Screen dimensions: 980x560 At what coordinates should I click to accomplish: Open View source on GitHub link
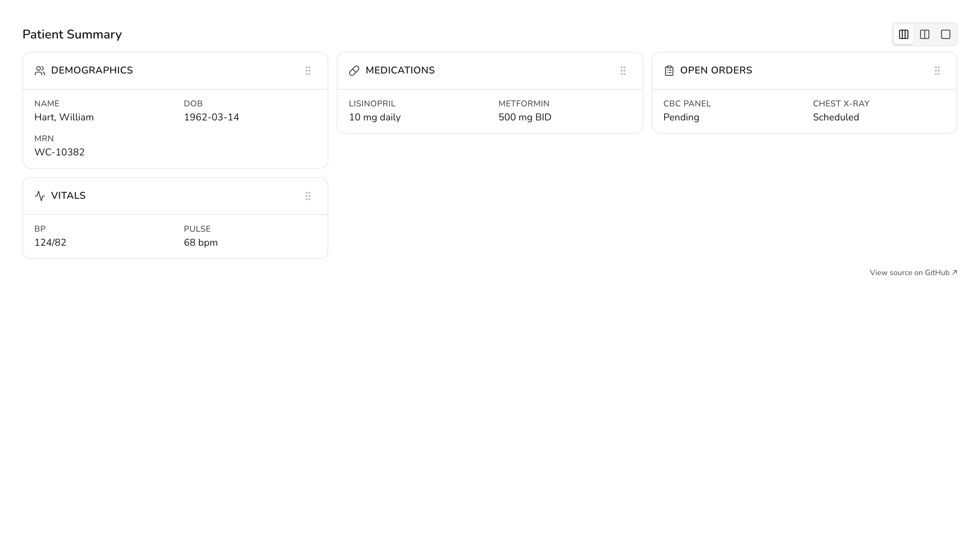coord(913,273)
